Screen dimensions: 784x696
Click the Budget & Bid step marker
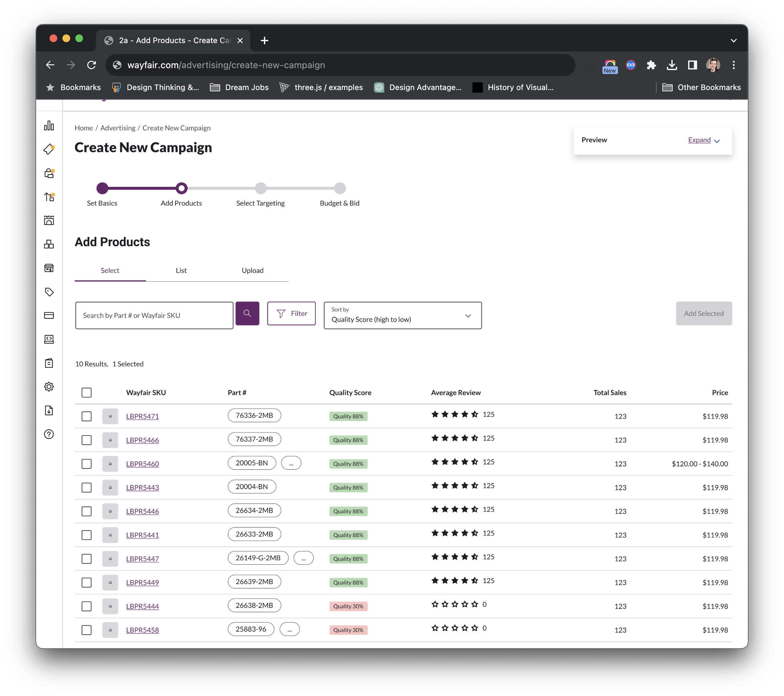pos(340,188)
